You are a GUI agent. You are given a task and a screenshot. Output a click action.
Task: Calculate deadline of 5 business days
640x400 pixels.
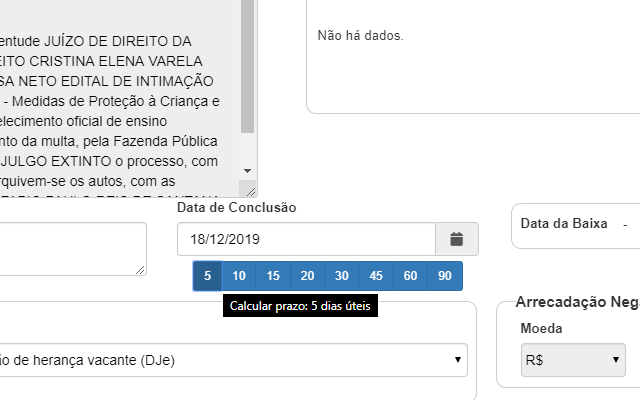[207, 276]
